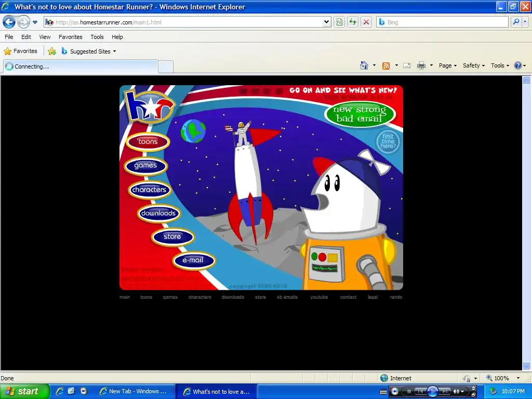Expand the address bar history dropdown
This screenshot has width=532, height=399.
[326, 22]
